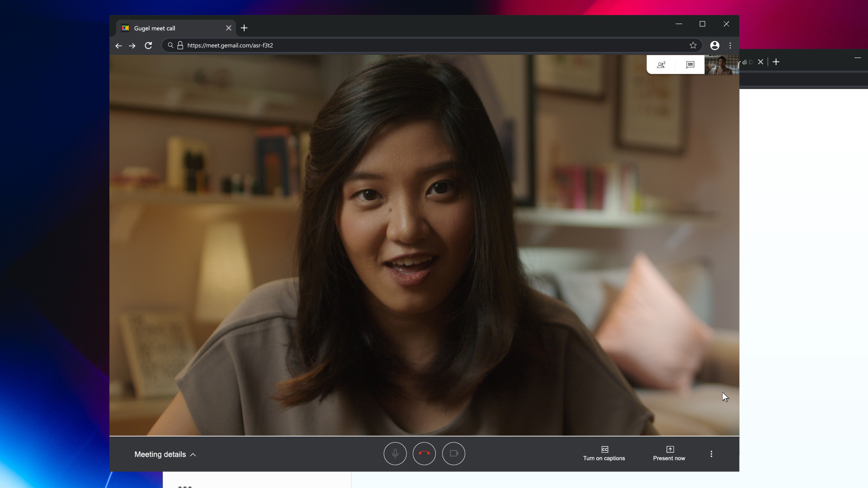
Task: Expand Meeting details
Action: (165, 455)
